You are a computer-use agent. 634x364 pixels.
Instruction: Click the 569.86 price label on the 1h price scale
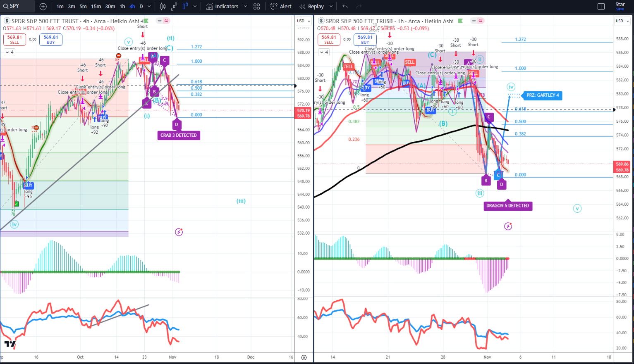click(x=622, y=164)
